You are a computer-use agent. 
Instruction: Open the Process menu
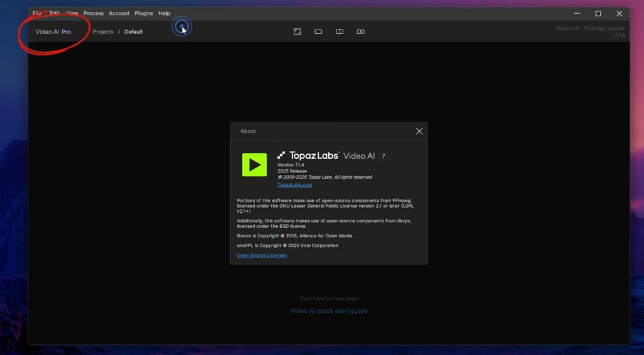pos(94,13)
